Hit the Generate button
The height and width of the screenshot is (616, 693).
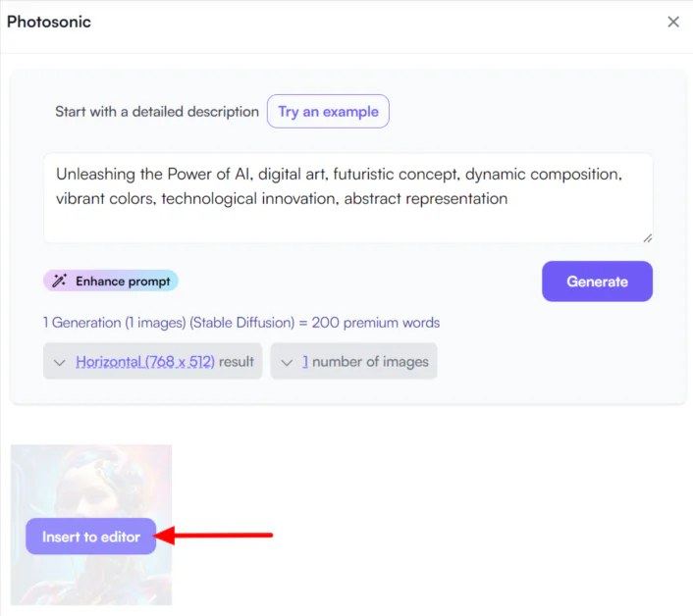597,282
